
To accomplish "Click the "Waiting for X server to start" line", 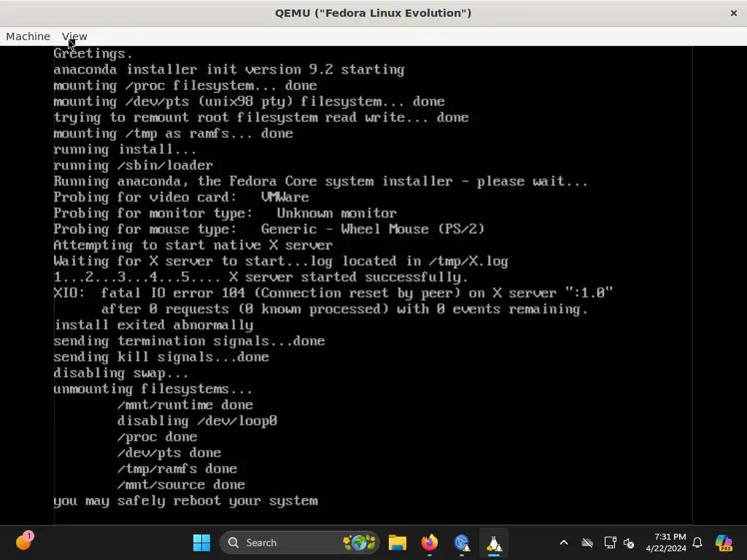I will tap(281, 261).
